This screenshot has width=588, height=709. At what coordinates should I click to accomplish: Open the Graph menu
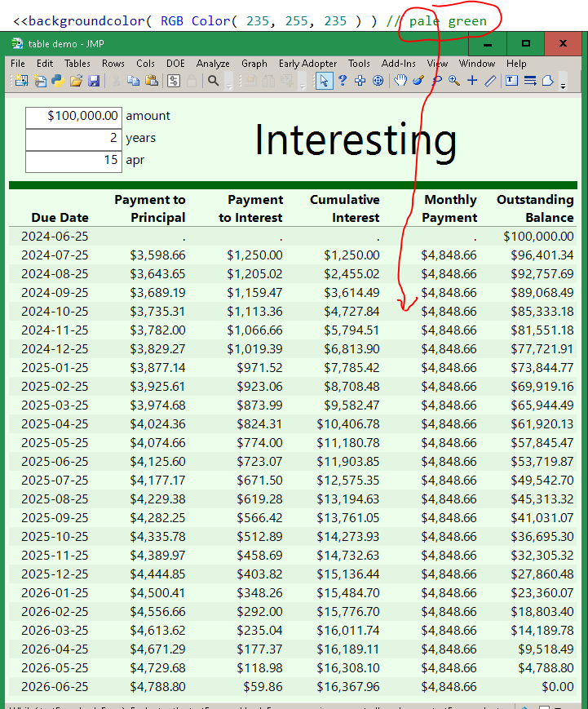254,64
